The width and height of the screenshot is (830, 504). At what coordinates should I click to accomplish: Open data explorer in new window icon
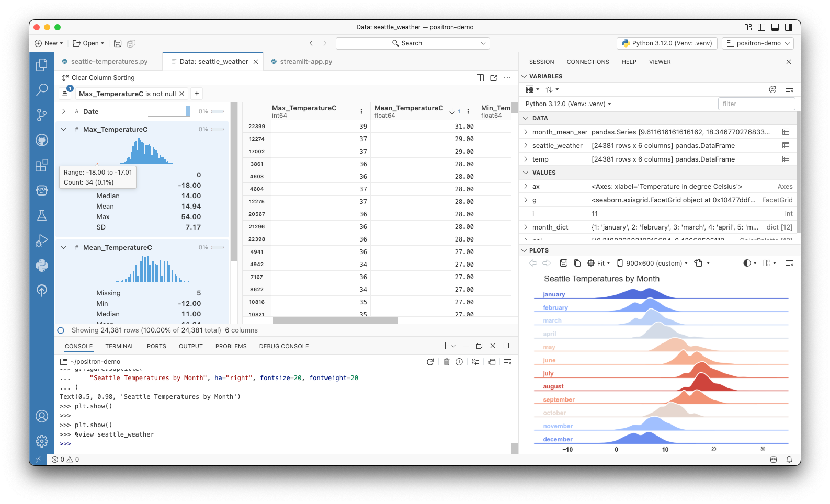(494, 78)
